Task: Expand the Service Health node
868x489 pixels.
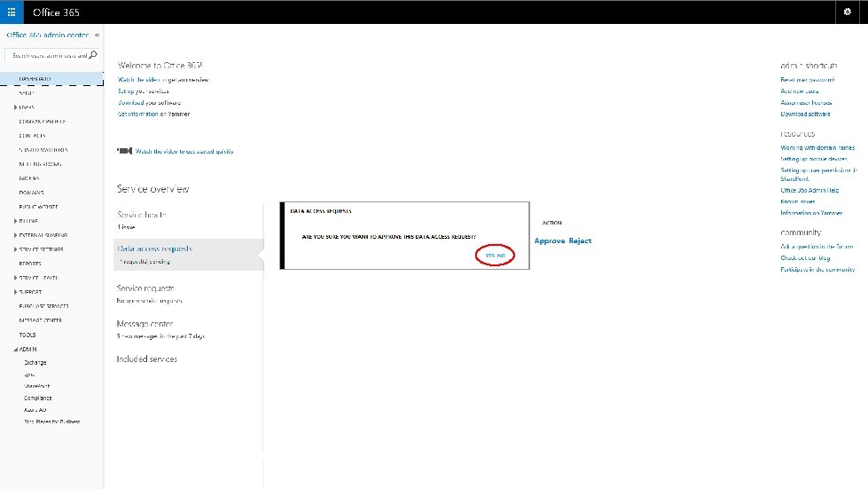Action: (x=15, y=278)
